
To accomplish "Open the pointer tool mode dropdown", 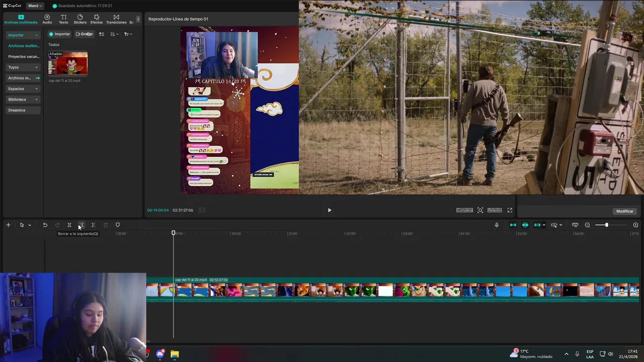I will point(30,225).
